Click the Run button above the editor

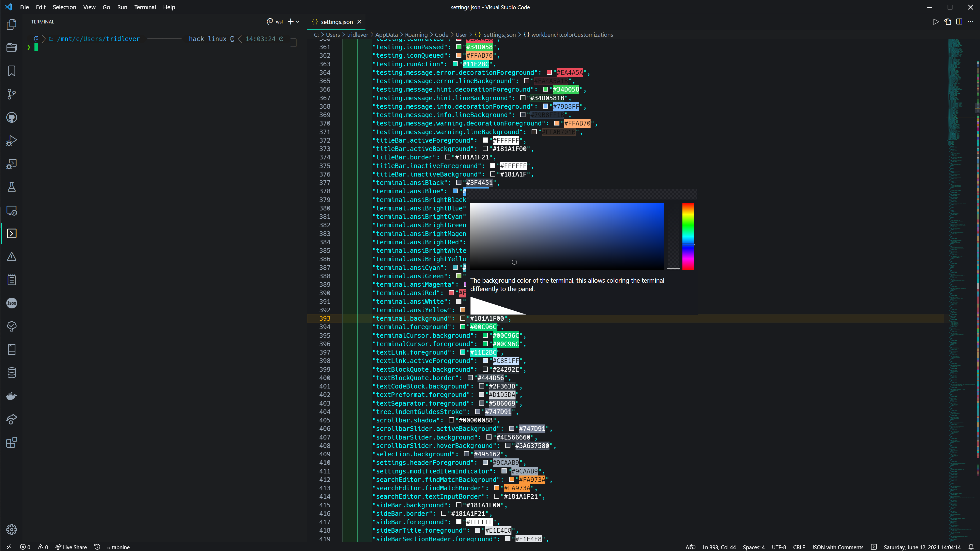pos(936,22)
